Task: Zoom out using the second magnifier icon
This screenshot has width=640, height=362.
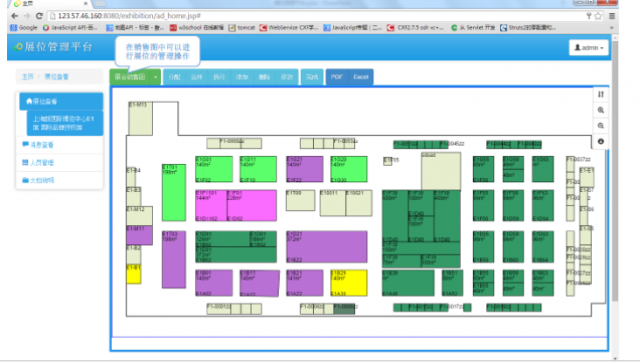Action: tap(600, 126)
